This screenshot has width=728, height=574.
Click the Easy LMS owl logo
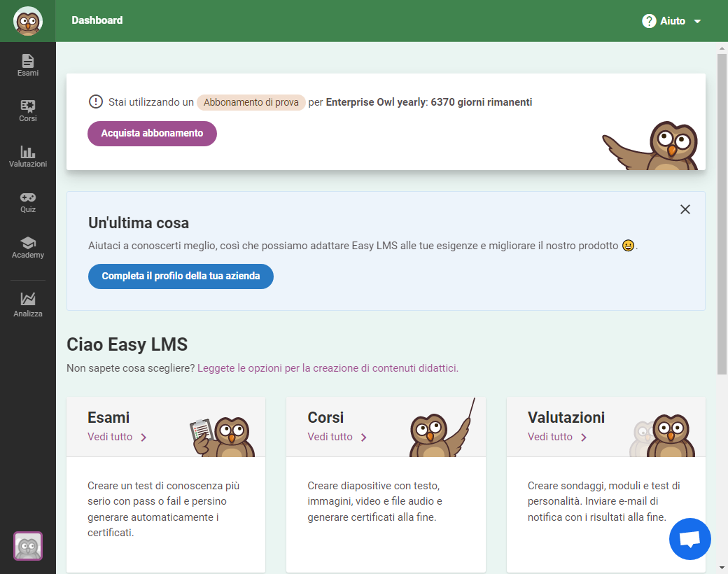pyautogui.click(x=28, y=21)
